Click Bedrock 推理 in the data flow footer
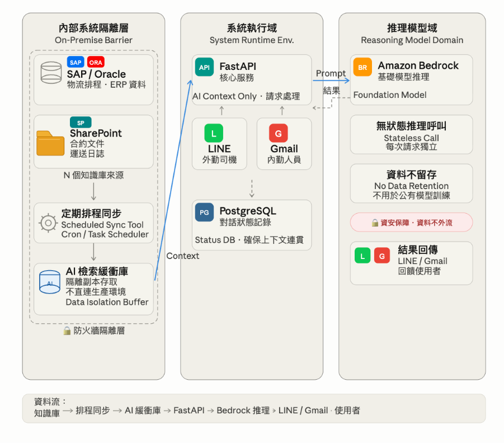504x443 pixels. (x=243, y=411)
